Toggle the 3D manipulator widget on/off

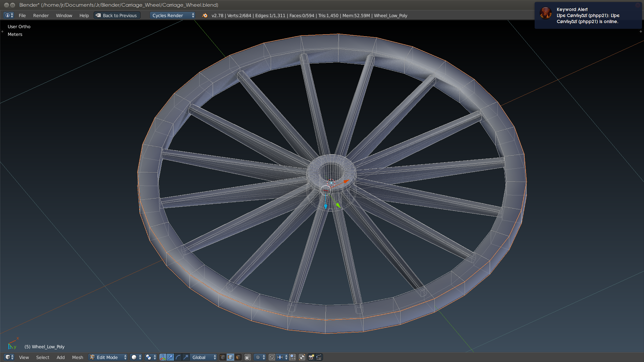[x=163, y=357]
